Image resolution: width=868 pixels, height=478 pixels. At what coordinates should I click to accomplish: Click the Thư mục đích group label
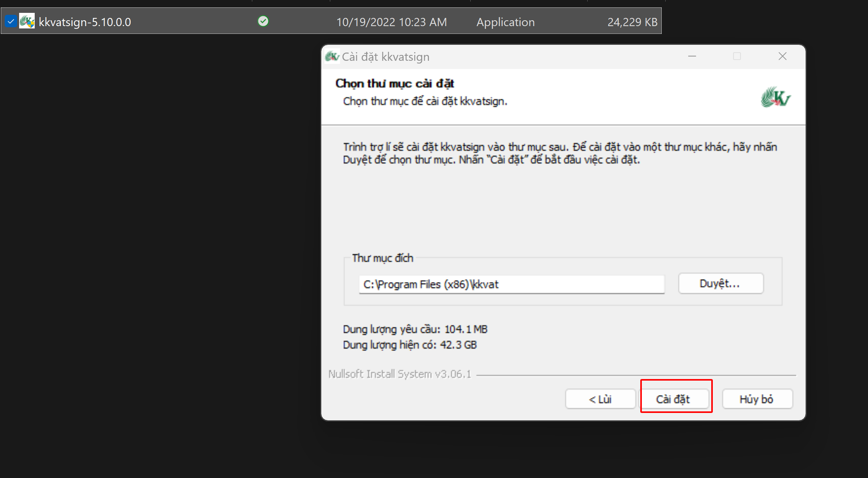pos(383,258)
